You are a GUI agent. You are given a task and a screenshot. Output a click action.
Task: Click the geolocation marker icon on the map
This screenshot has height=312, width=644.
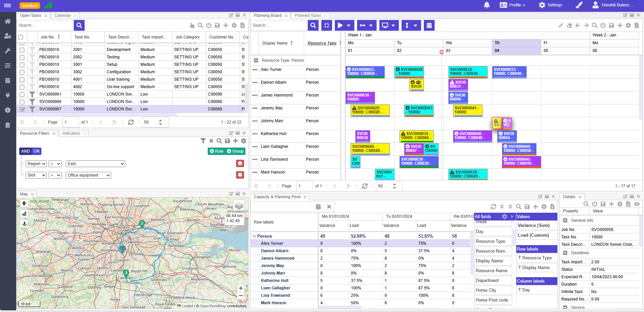click(x=24, y=204)
